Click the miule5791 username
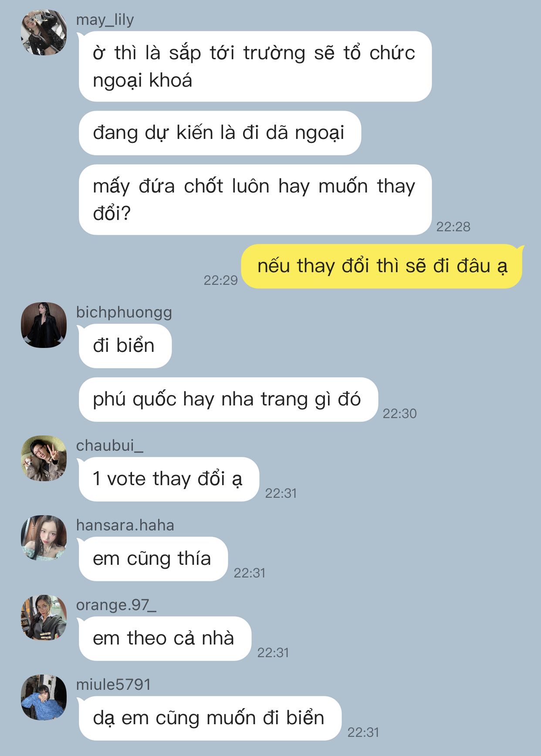This screenshot has height=756, width=541. (113, 685)
